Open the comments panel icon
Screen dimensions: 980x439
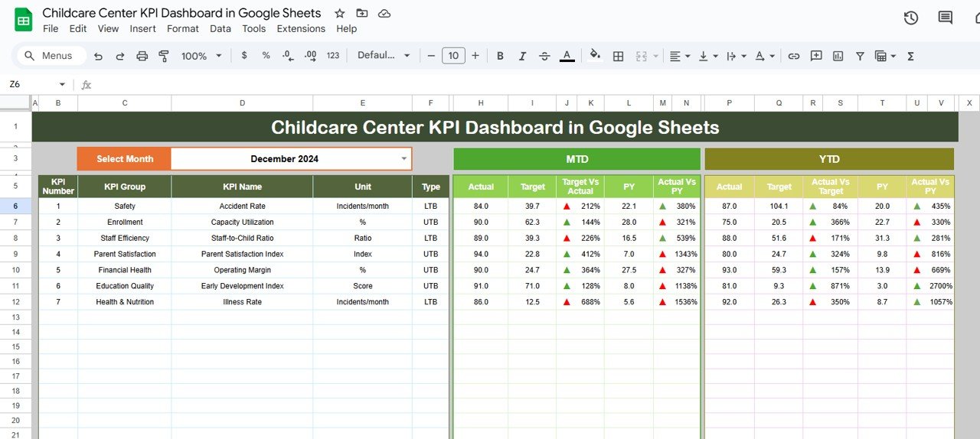coord(946,18)
